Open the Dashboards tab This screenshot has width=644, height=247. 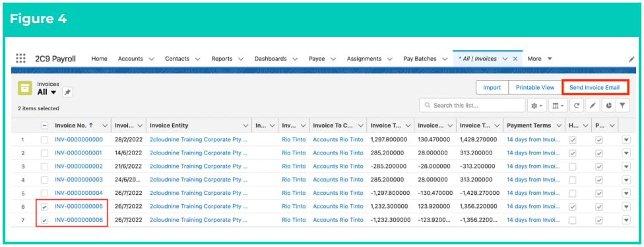click(x=271, y=59)
